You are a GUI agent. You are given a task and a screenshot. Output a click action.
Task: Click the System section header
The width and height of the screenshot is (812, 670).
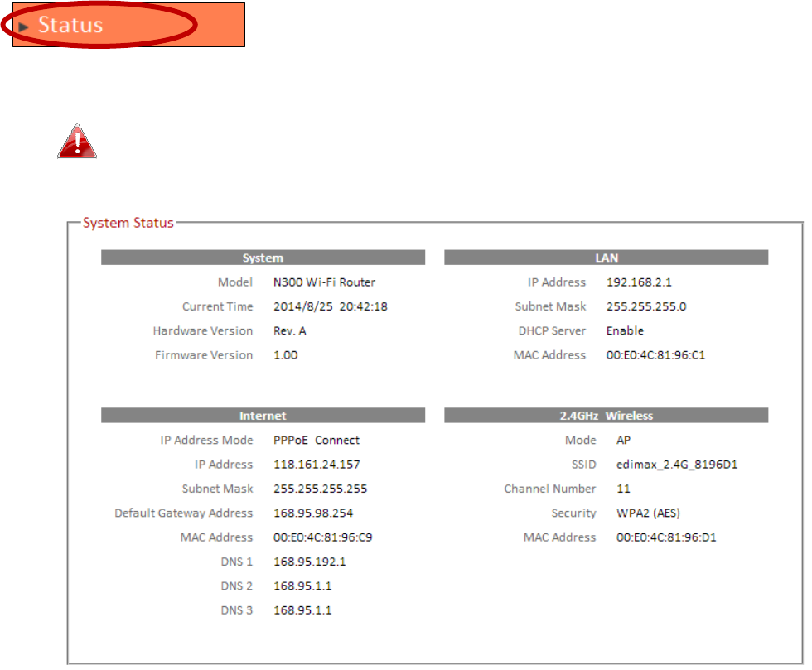263,258
